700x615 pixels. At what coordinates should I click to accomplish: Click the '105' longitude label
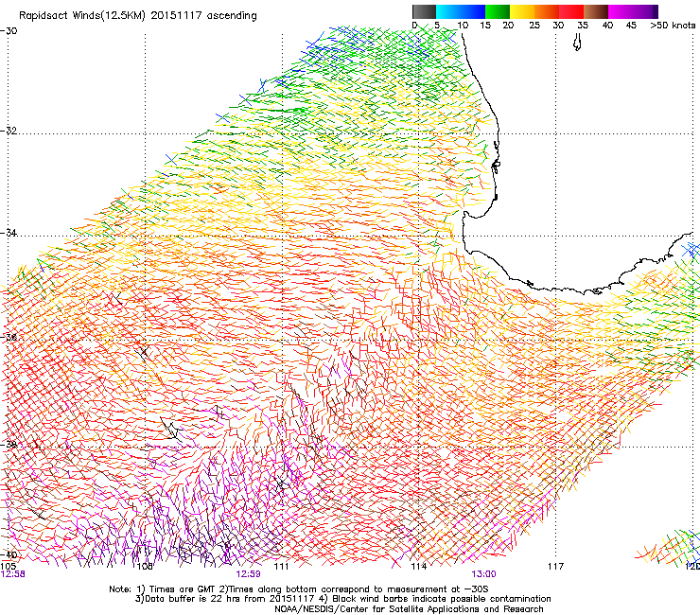[x=9, y=566]
